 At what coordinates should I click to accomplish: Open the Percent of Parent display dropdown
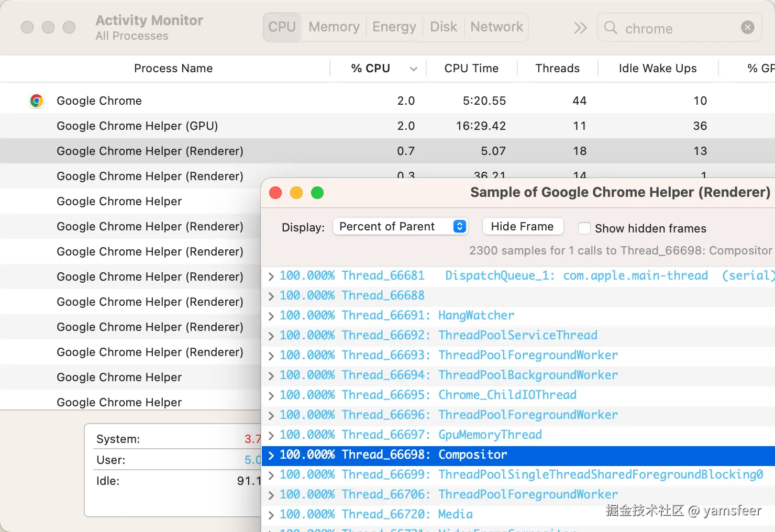400,226
